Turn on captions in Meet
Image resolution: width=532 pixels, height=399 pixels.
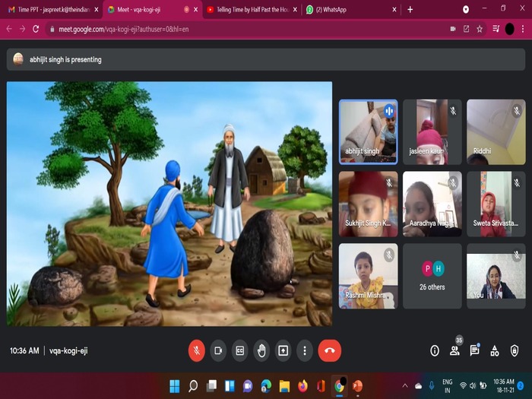240,350
